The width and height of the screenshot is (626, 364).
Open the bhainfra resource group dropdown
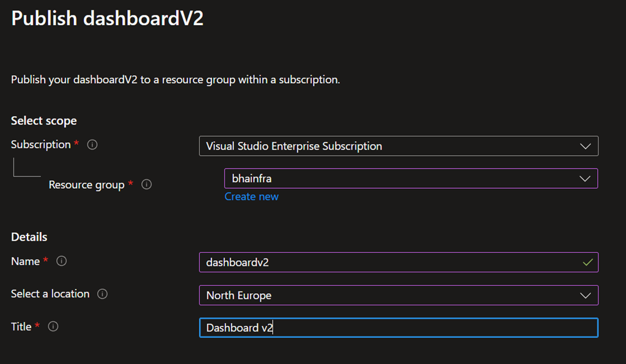click(x=585, y=178)
